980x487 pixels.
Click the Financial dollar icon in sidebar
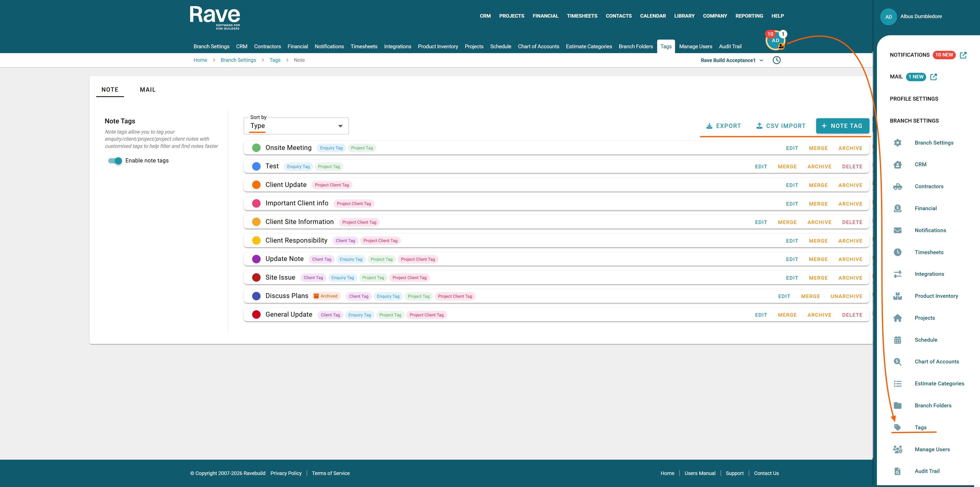tap(898, 208)
